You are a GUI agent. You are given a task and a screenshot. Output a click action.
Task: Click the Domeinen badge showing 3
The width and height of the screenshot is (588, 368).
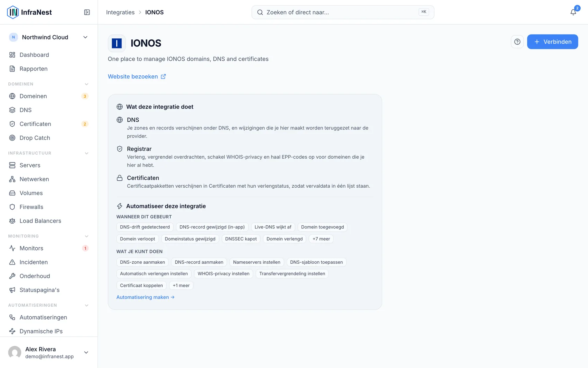pos(85,96)
